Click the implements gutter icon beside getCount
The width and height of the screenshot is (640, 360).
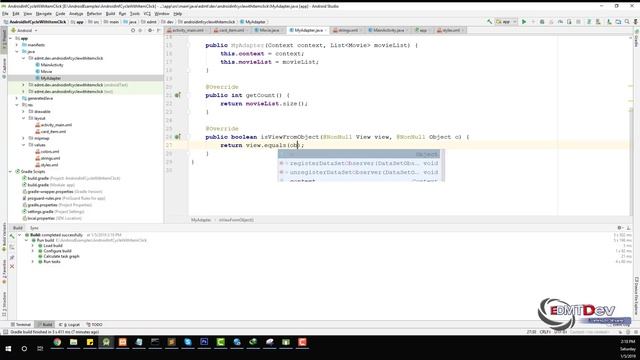[x=178, y=95]
